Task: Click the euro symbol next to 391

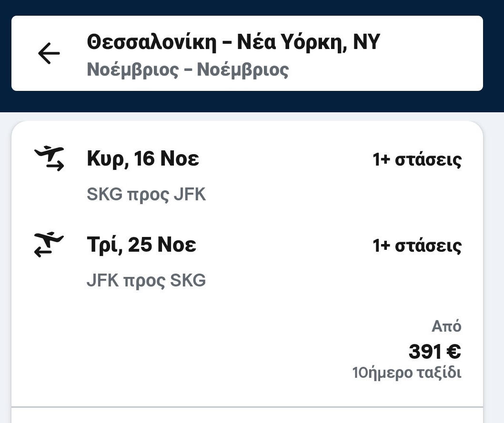Action: pos(454,352)
